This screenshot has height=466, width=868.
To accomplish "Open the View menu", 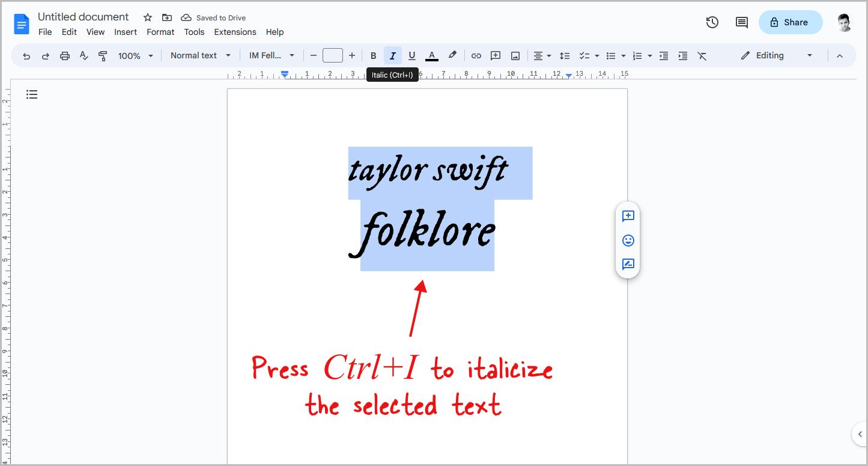I will pyautogui.click(x=96, y=32).
